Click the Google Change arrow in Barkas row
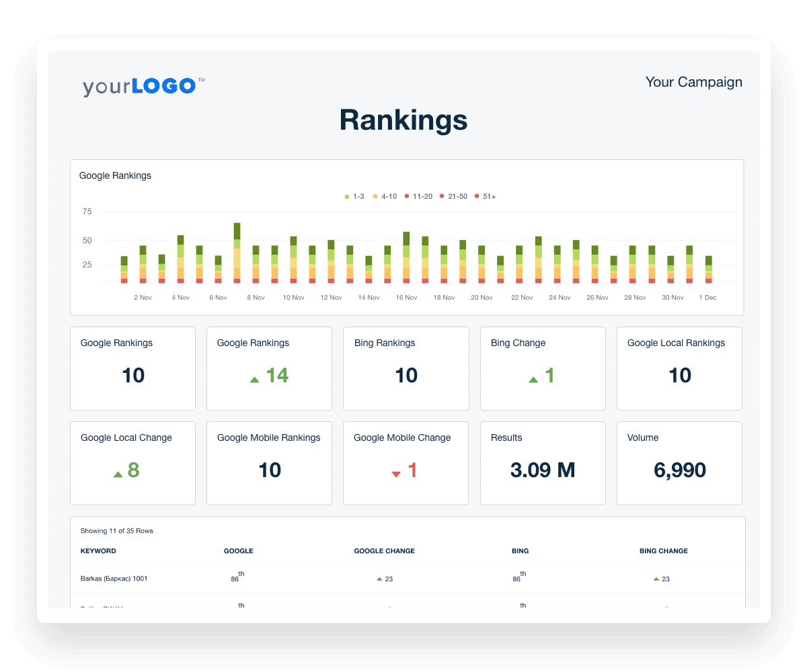This screenshot has height=672, width=807. 379,579
